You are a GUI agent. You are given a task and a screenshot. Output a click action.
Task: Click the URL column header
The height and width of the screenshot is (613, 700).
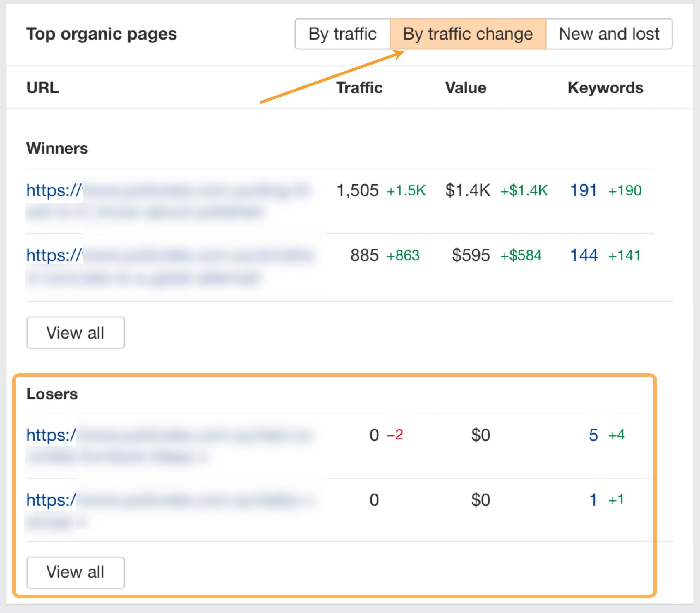coord(42,87)
